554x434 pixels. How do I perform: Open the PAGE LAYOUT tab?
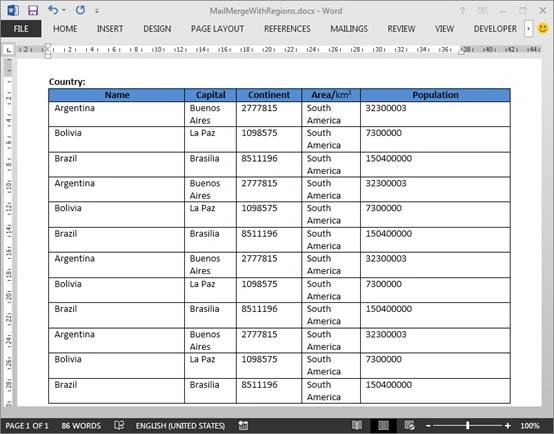(217, 29)
